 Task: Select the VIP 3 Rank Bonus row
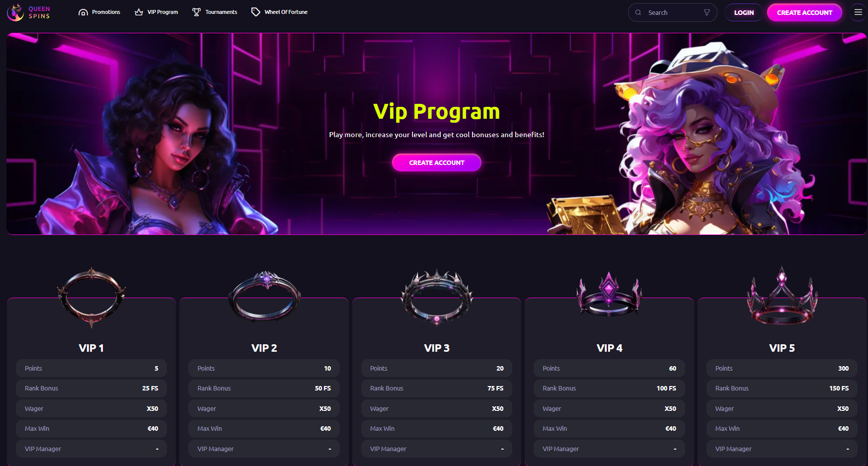437,388
